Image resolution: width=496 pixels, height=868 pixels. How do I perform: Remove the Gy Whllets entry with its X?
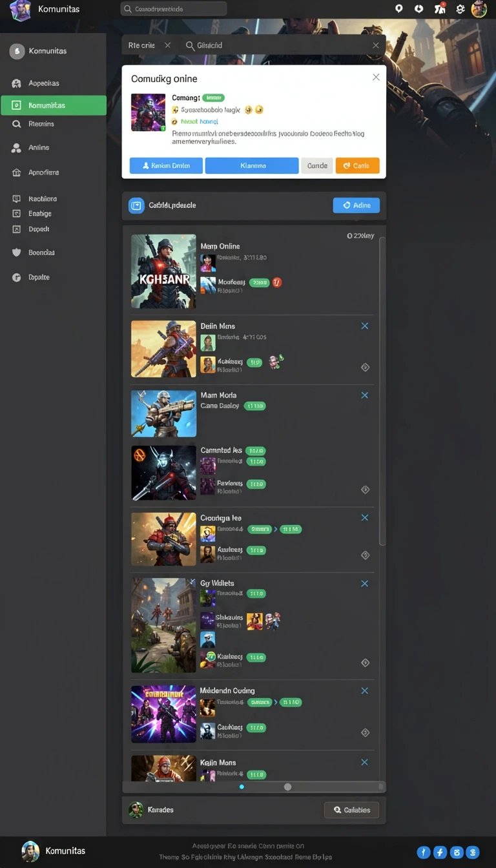pos(365,584)
